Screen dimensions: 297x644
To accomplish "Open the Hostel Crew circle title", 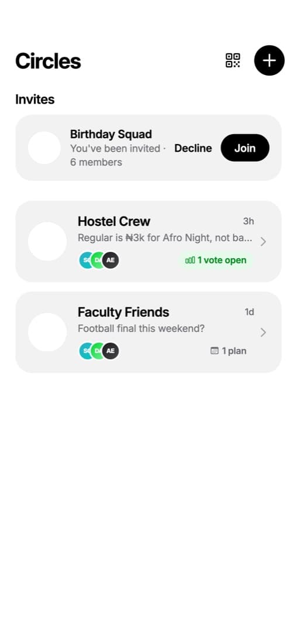I will [114, 221].
